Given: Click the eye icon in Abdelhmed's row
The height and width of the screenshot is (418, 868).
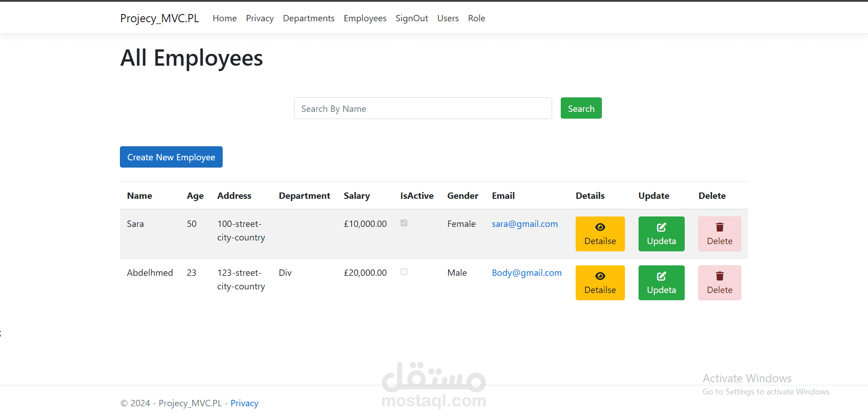Looking at the screenshot, I should [x=600, y=276].
